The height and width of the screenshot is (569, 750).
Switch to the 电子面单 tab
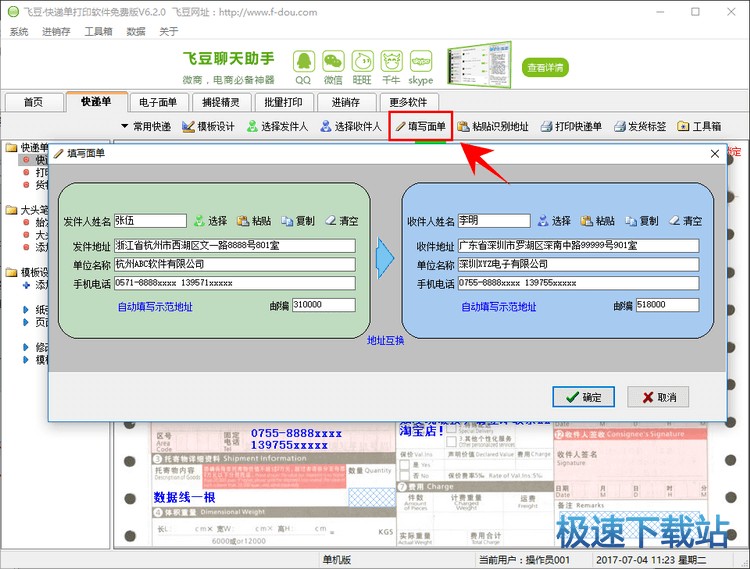pos(158,102)
